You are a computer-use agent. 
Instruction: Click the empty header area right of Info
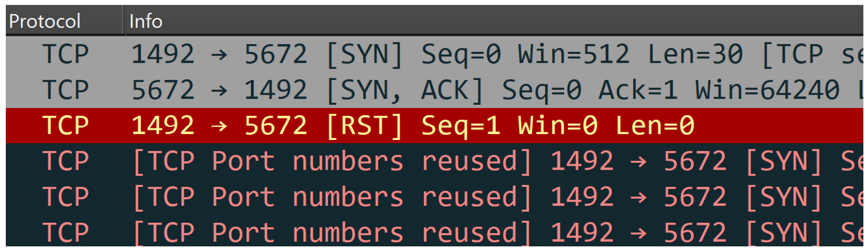pyautogui.click(x=512, y=21)
